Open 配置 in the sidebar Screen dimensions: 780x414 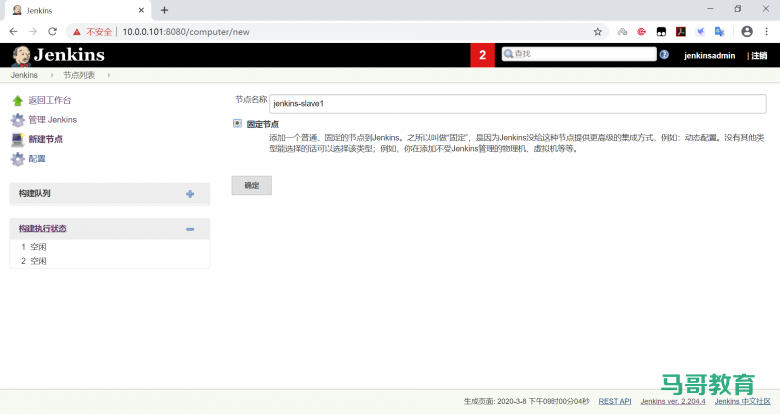pyautogui.click(x=37, y=159)
